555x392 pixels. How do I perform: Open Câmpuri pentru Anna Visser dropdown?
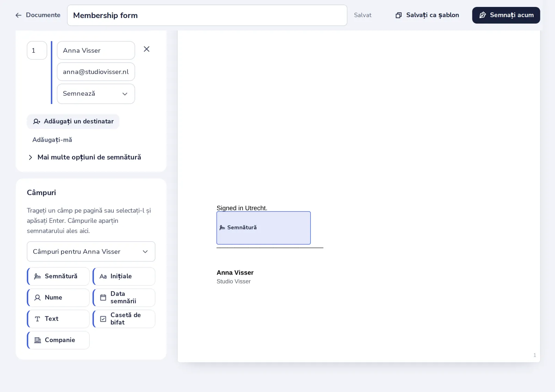[x=91, y=252]
